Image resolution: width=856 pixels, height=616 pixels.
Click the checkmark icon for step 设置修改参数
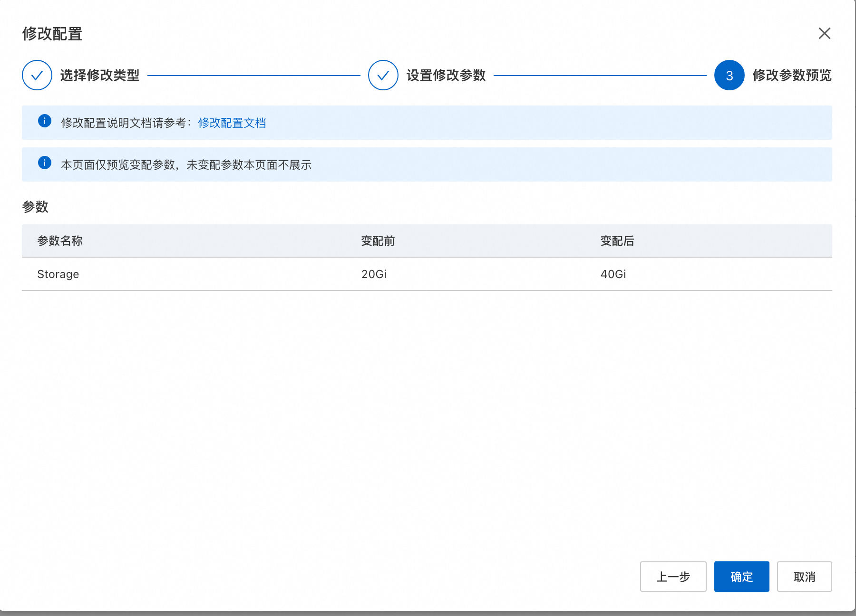tap(383, 75)
